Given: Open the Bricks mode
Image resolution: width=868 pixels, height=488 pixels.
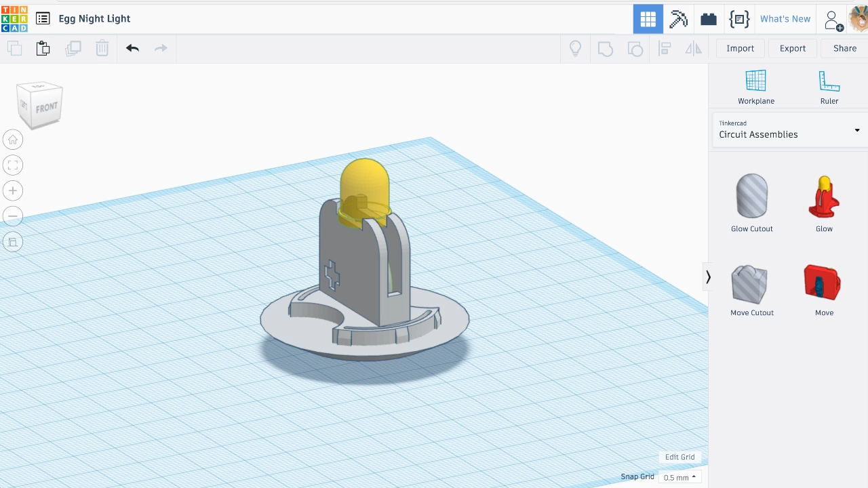Looking at the screenshot, I should click(709, 19).
